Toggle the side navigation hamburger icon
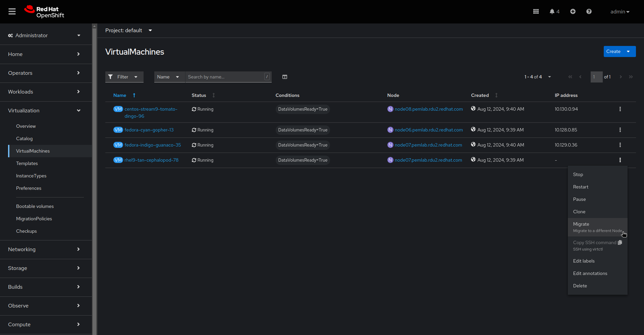The height and width of the screenshot is (335, 644). coord(12,11)
